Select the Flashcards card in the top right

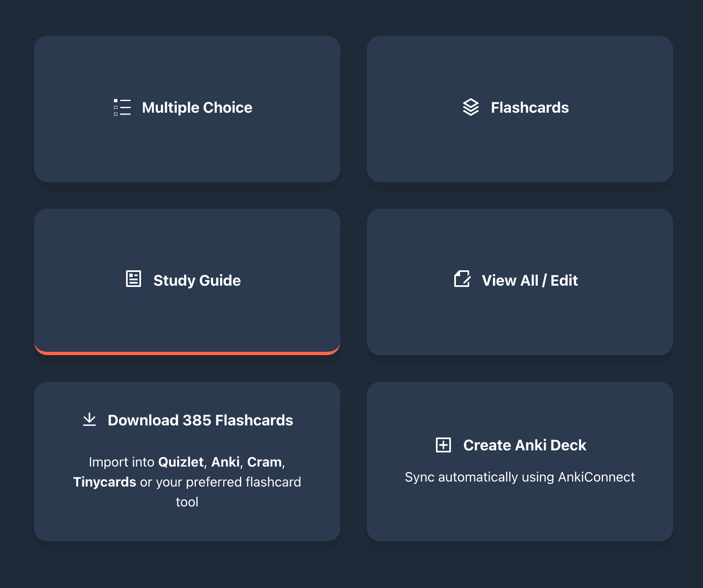pos(520,109)
